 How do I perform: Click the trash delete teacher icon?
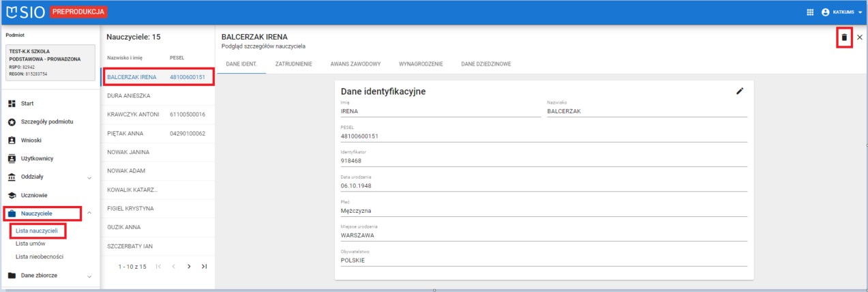[844, 38]
